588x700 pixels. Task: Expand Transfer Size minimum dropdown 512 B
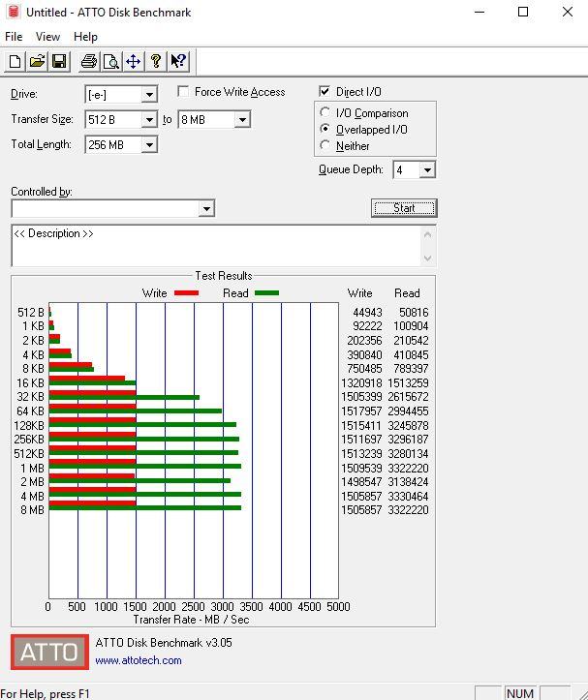point(149,120)
